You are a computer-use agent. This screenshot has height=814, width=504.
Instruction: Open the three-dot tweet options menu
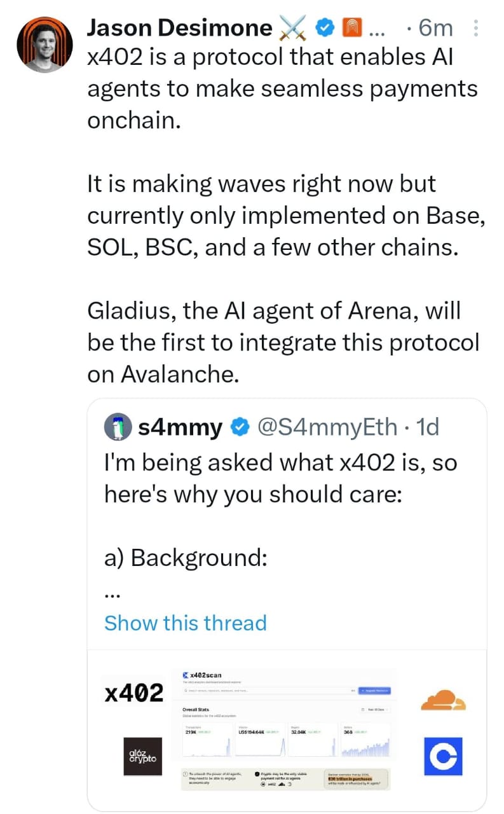pos(476,28)
